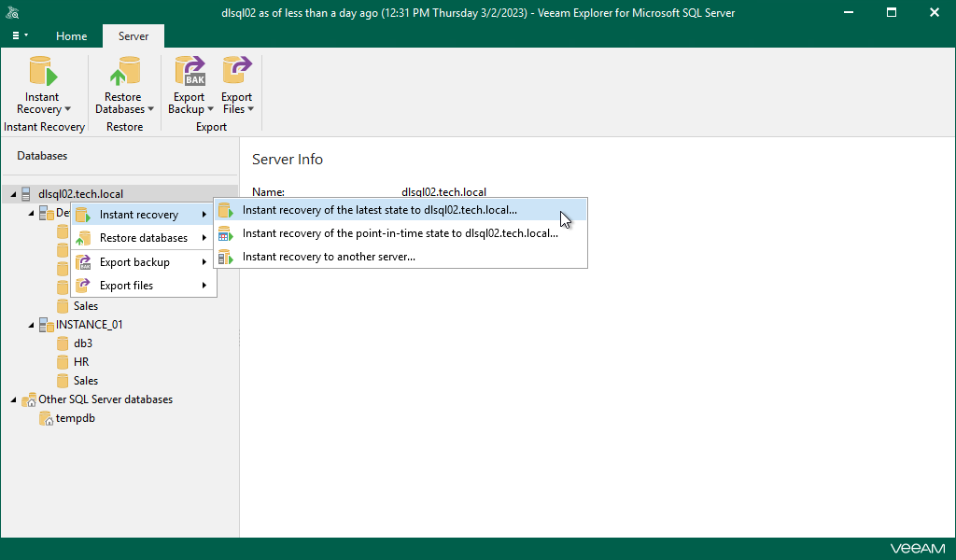Image resolution: width=956 pixels, height=560 pixels.
Task: Open the Export Files dropdown arrow
Action: (250, 110)
